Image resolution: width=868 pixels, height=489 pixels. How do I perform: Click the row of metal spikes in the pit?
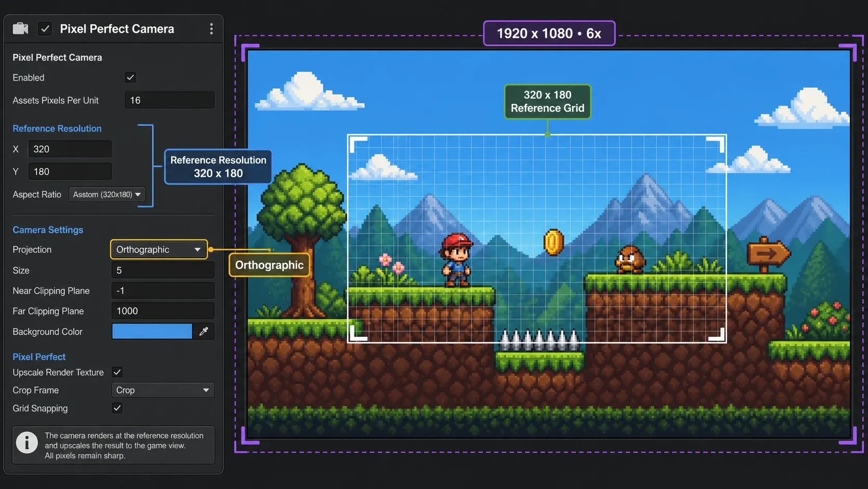click(x=539, y=340)
